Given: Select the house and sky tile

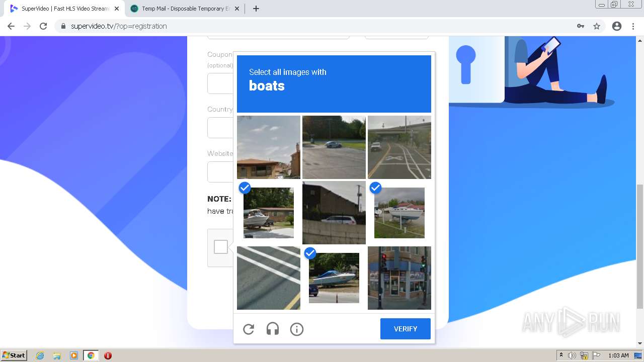Looking at the screenshot, I should 269,147.
